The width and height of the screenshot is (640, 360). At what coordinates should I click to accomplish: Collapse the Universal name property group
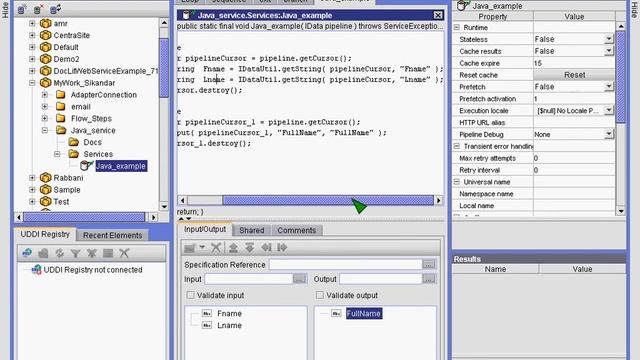pyautogui.click(x=457, y=182)
